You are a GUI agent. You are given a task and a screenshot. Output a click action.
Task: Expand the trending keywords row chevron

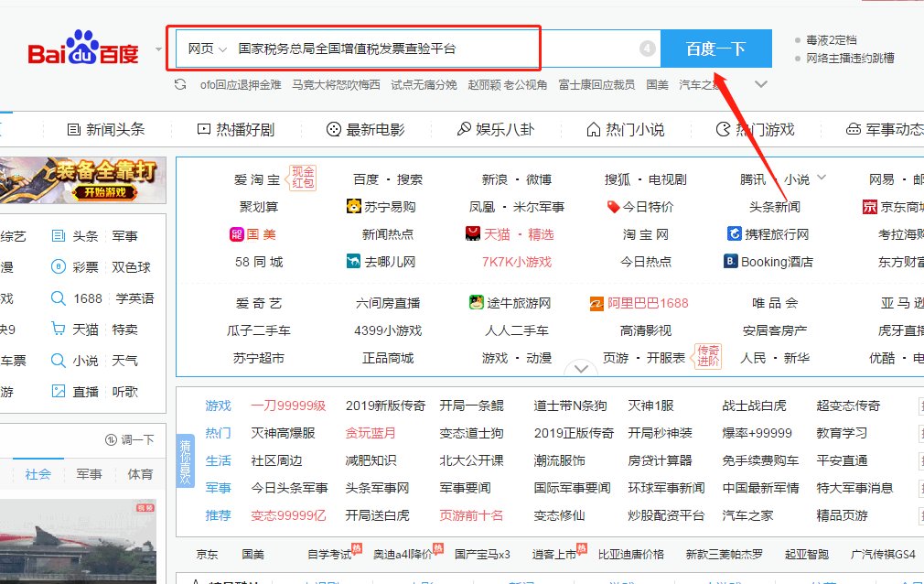tap(761, 83)
